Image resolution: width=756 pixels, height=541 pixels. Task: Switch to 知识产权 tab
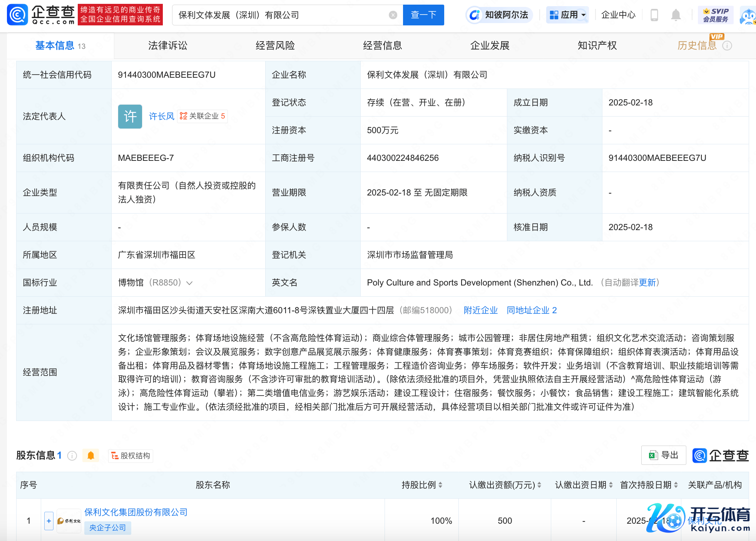[x=597, y=45]
